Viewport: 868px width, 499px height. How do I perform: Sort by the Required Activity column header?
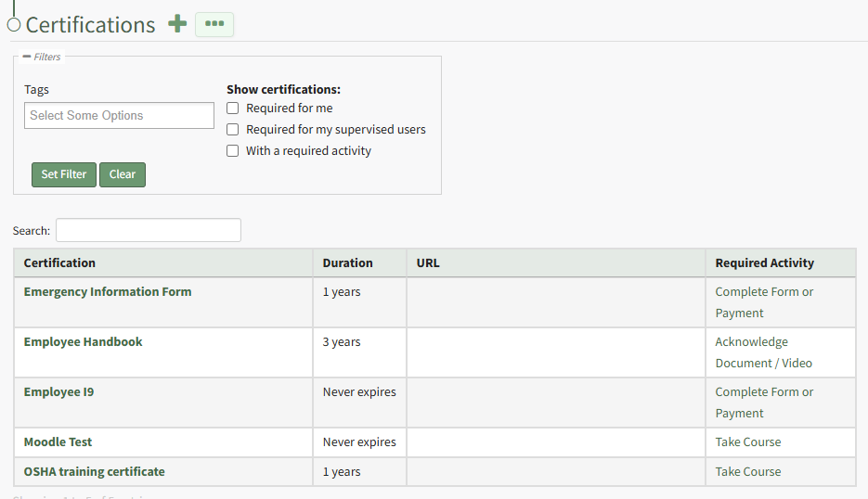(x=764, y=263)
